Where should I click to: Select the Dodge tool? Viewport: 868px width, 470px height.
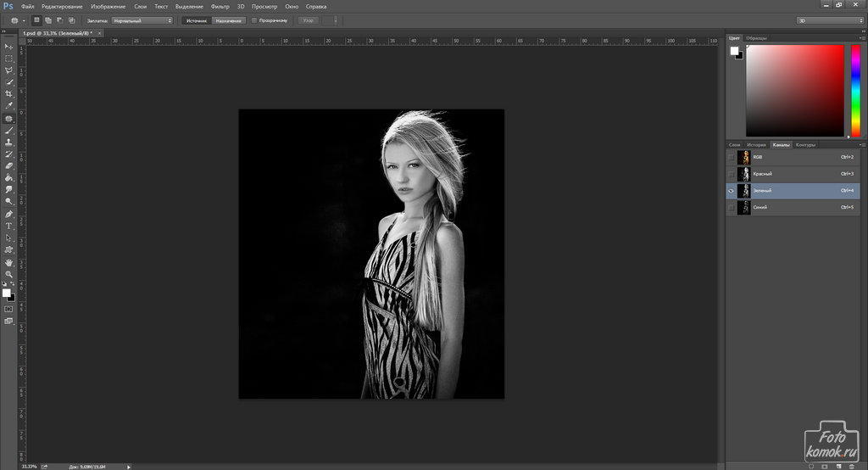point(8,201)
